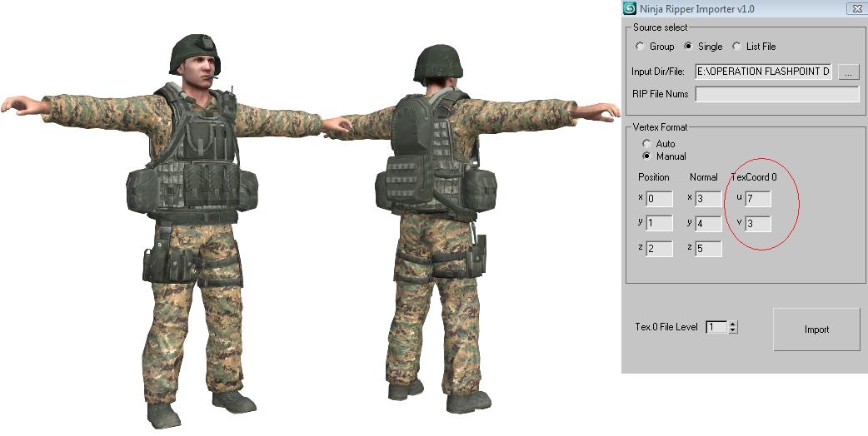This screenshot has width=868, height=436.
Task: Select the List File source option
Action: click(x=736, y=47)
